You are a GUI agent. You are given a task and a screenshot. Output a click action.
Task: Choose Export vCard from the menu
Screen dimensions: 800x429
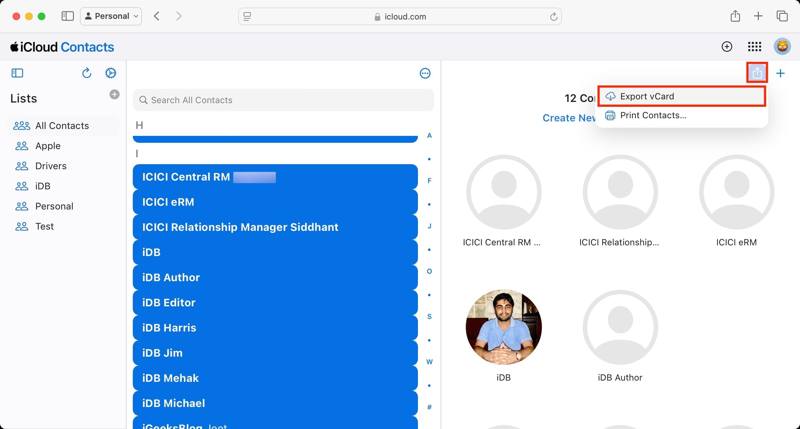click(x=682, y=96)
